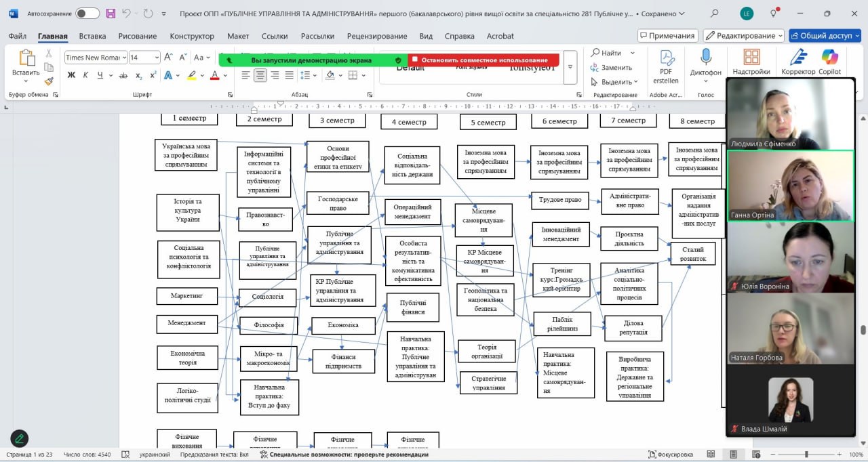The width and height of the screenshot is (868, 462).
Task: Adjust the zoom slider in status bar
Action: coord(806,455)
